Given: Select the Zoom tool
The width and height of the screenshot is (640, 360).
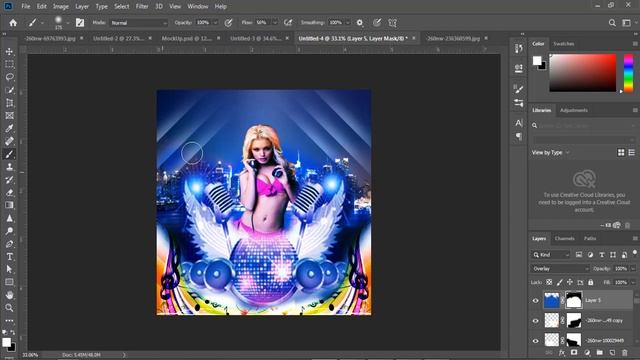Looking at the screenshot, I should pyautogui.click(x=9, y=308).
